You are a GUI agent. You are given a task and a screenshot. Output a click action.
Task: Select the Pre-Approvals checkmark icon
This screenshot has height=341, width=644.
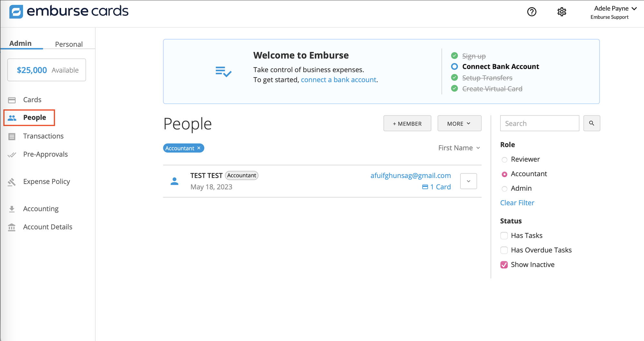point(12,154)
